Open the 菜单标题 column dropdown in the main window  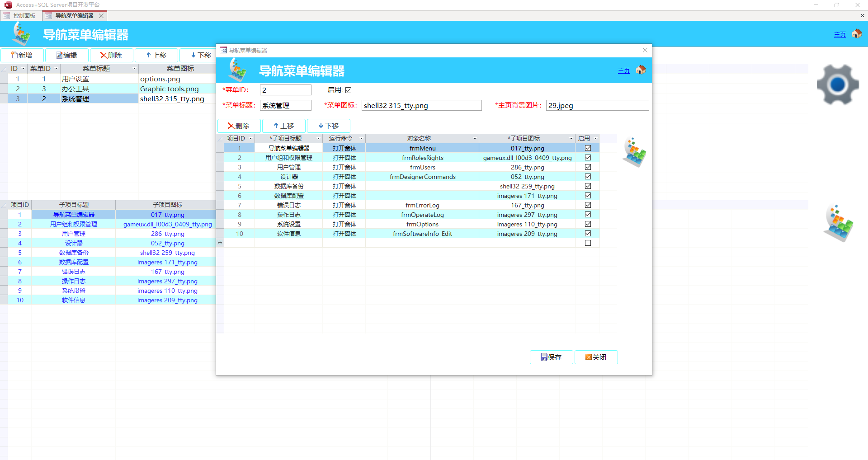click(x=134, y=69)
